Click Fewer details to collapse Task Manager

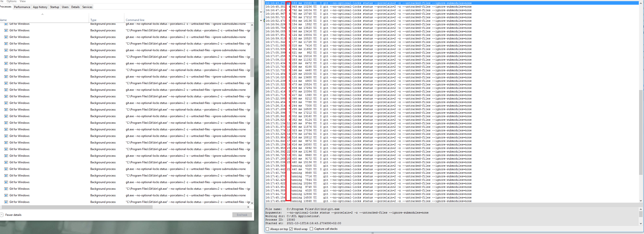point(14,215)
